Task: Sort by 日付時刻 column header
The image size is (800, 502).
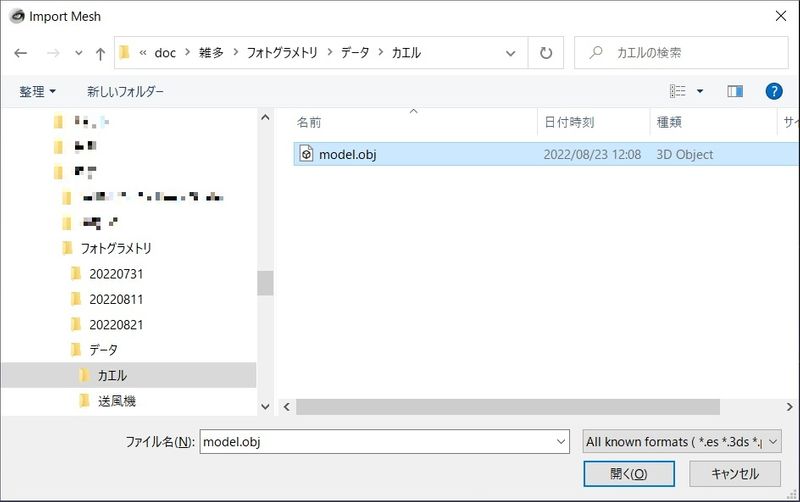Action: [x=569, y=122]
